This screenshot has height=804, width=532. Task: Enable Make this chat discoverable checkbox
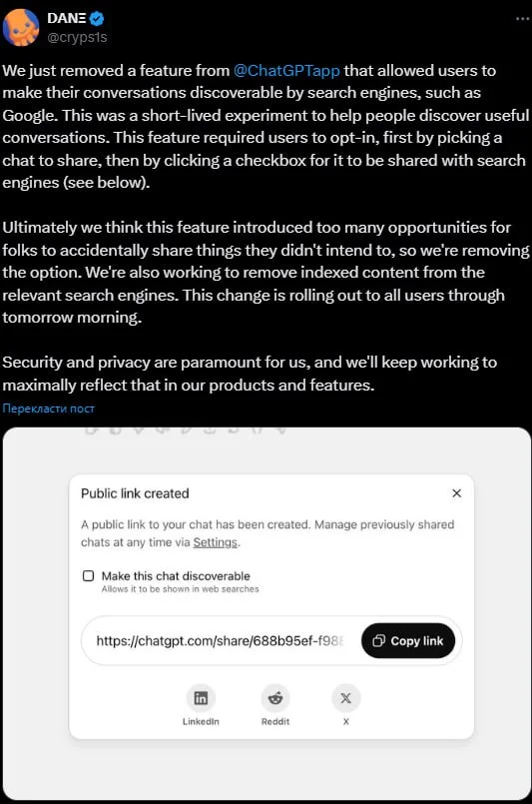tap(88, 576)
